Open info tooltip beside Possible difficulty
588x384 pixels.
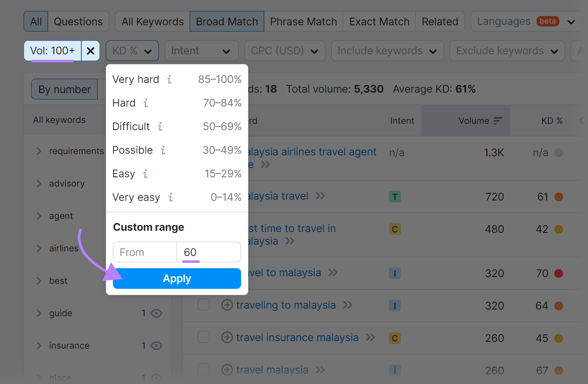click(x=164, y=150)
